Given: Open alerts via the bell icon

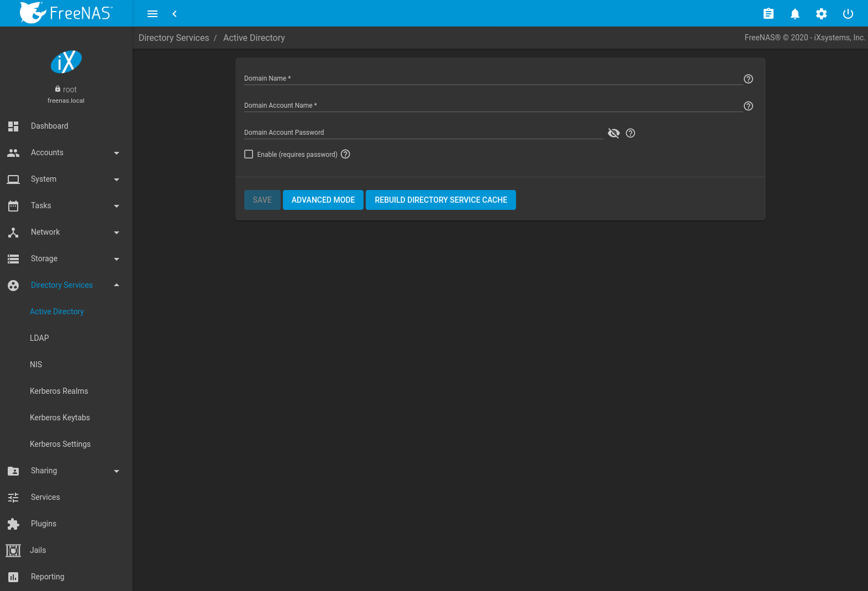Looking at the screenshot, I should (x=795, y=14).
